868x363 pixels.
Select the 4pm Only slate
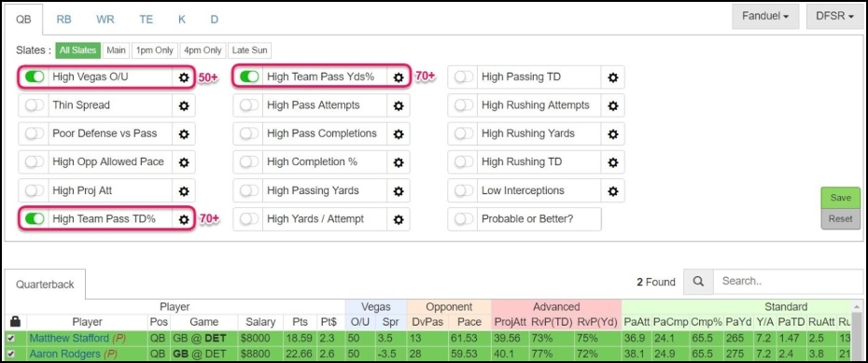[x=203, y=50]
